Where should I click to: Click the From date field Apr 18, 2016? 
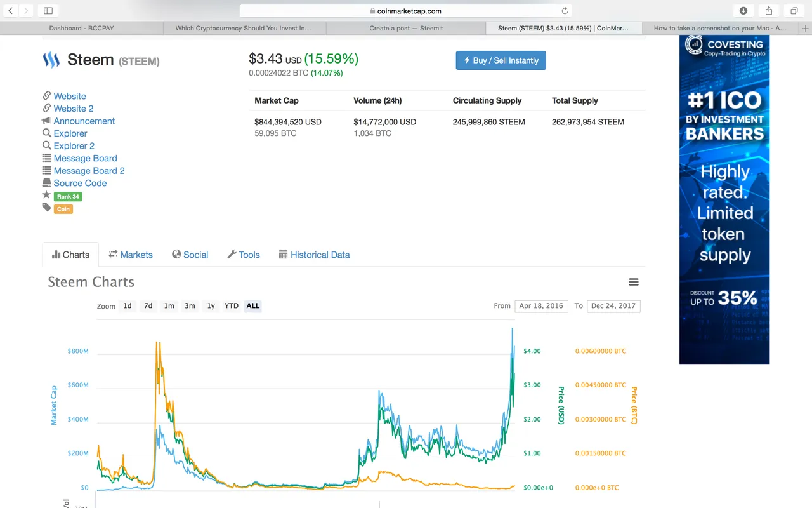click(x=541, y=306)
